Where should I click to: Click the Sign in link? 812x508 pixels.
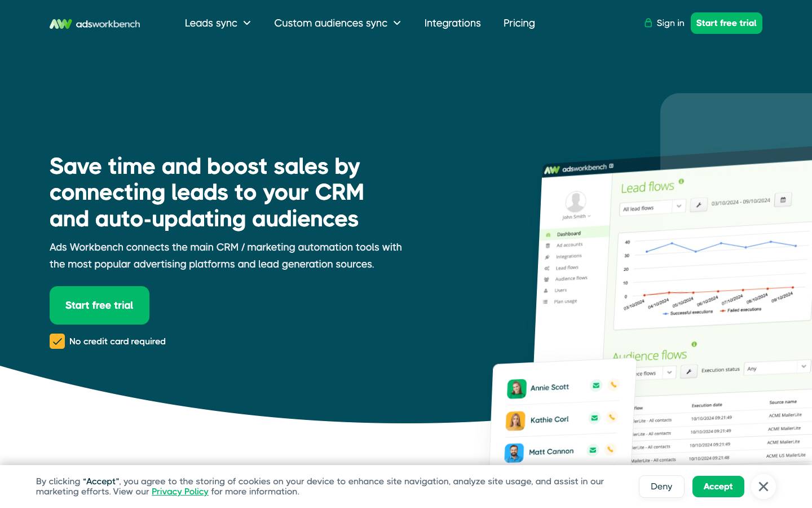(670, 23)
